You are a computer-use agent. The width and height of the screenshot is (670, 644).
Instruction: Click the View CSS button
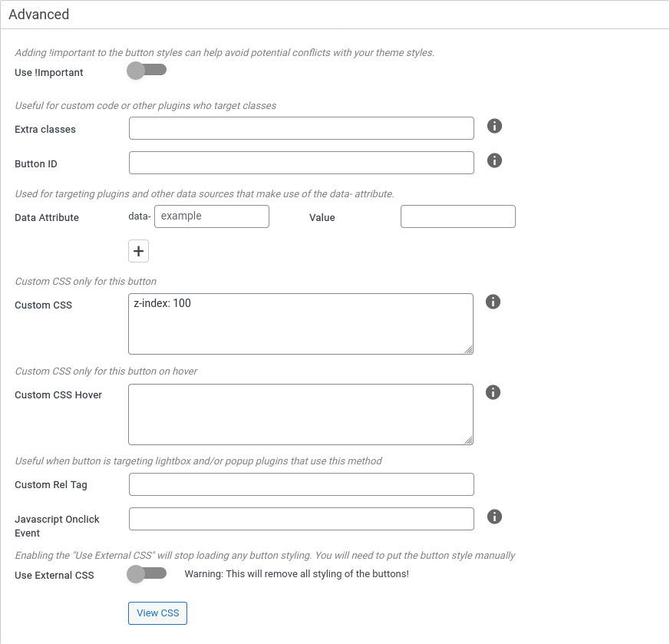point(157,613)
